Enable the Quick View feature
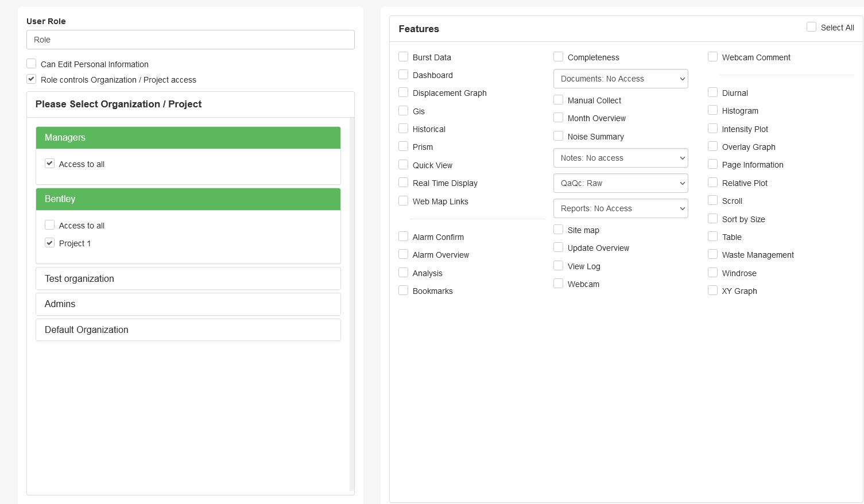Image resolution: width=864 pixels, height=504 pixels. click(x=404, y=165)
